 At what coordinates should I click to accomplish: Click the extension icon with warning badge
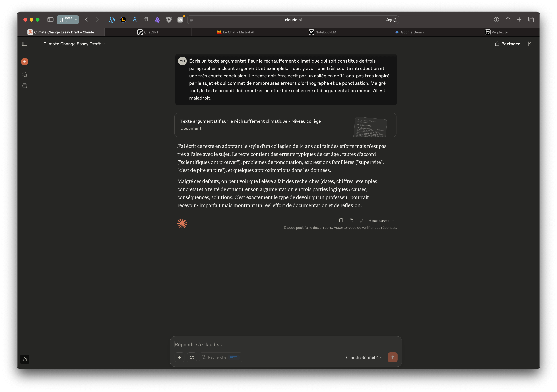point(180,20)
